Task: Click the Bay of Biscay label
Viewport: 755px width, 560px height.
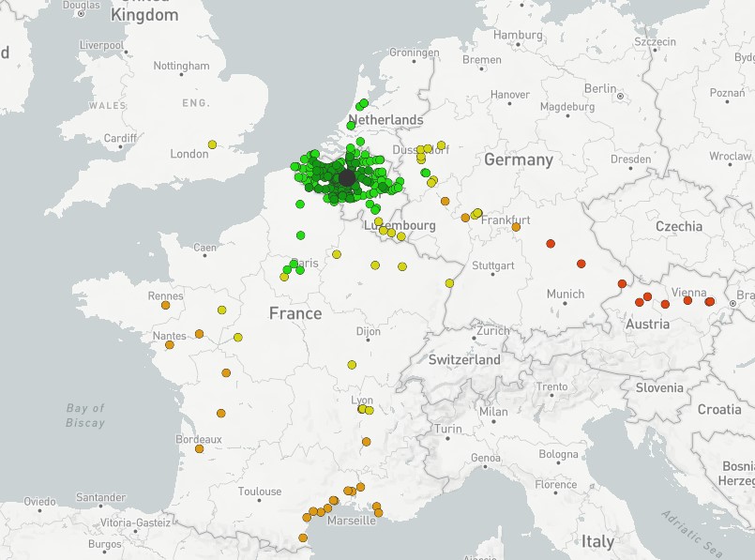Action: [x=85, y=416]
